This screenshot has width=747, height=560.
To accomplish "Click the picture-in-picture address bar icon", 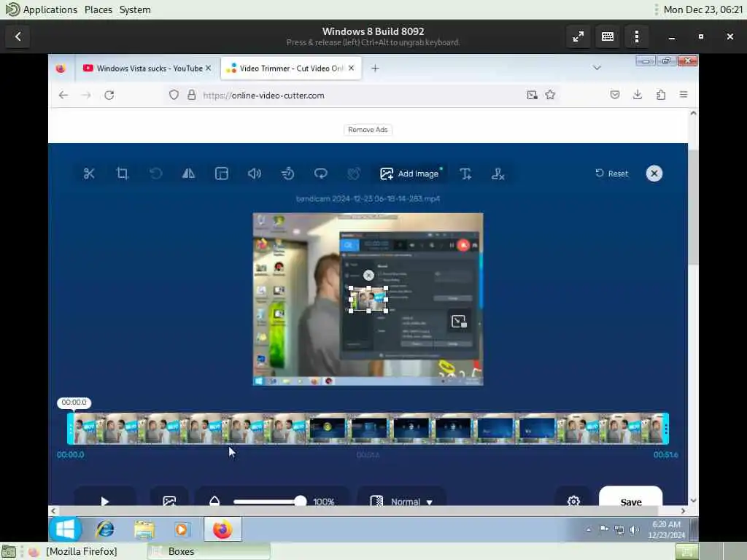I will point(532,95).
